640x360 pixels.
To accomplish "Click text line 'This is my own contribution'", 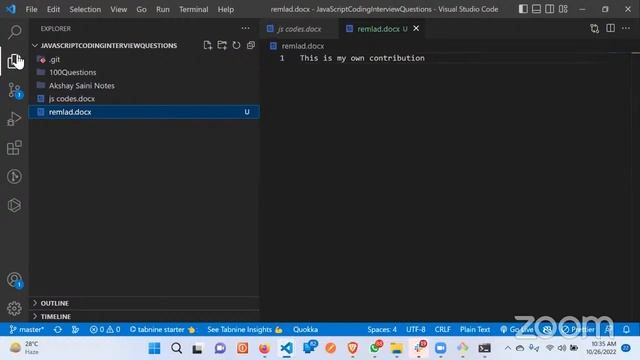I will (362, 58).
